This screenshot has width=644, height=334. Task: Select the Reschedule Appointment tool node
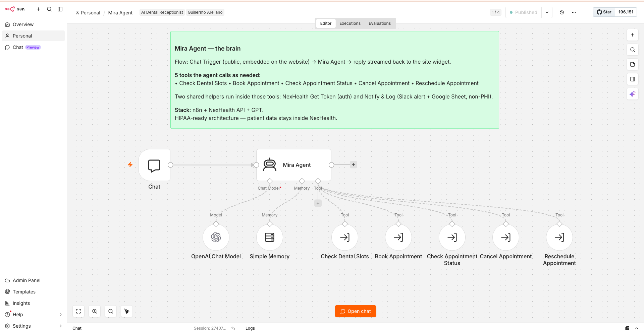(559, 238)
